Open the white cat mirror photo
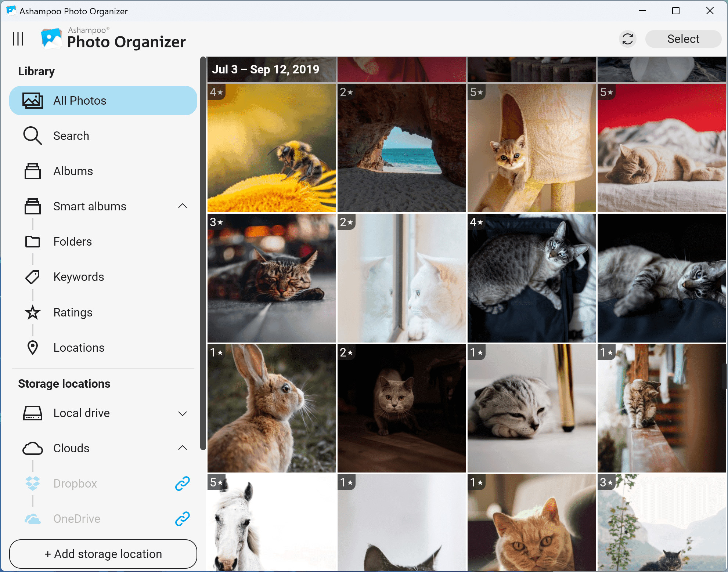728x572 pixels. 402,278
